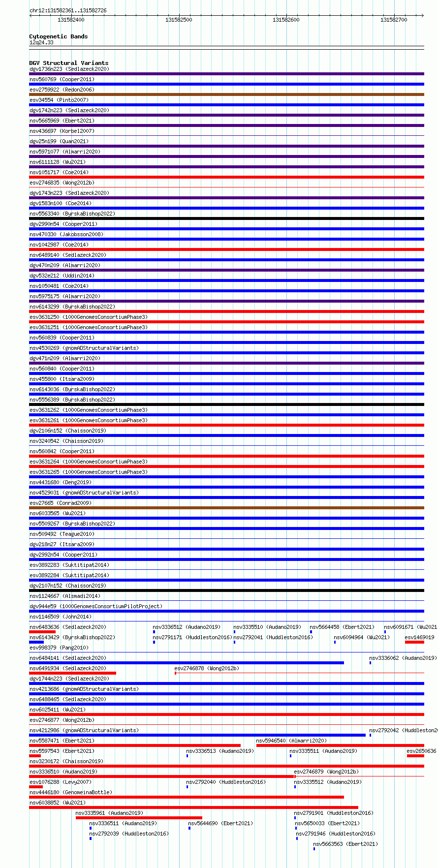Select the nsv1042987 (Coe2014) label
Image resolution: width=438 pixels, height=868 pixels.
point(59,245)
